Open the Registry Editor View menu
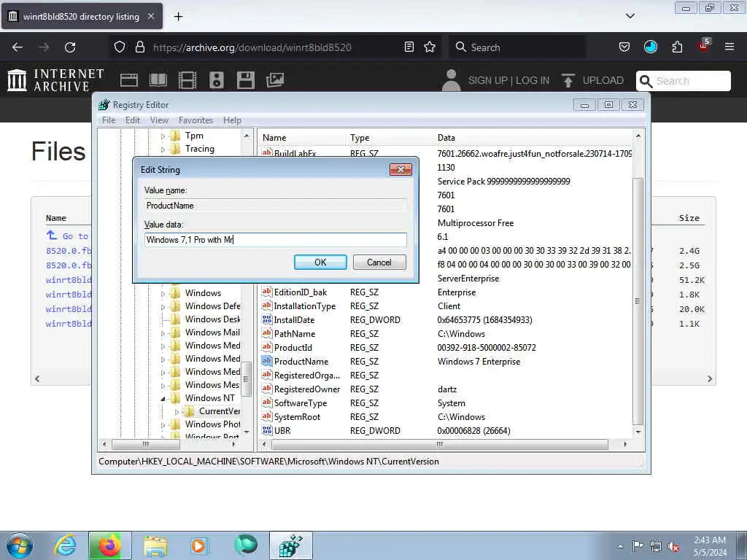The width and height of the screenshot is (747, 560). coord(159,120)
